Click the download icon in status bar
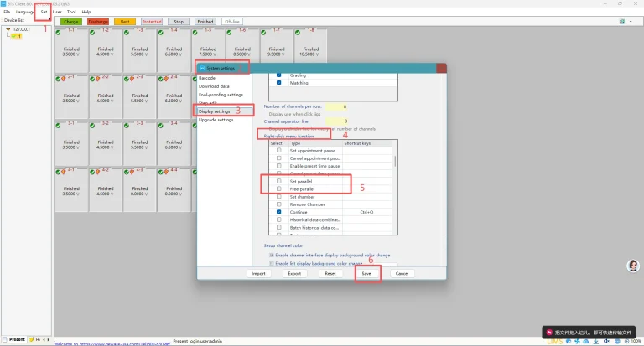 (x=596, y=341)
